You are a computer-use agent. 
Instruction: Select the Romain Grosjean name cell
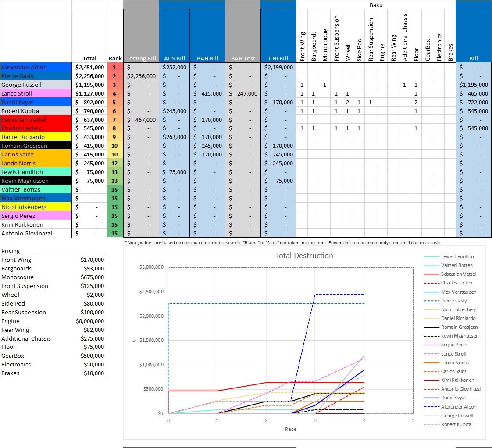click(36, 146)
